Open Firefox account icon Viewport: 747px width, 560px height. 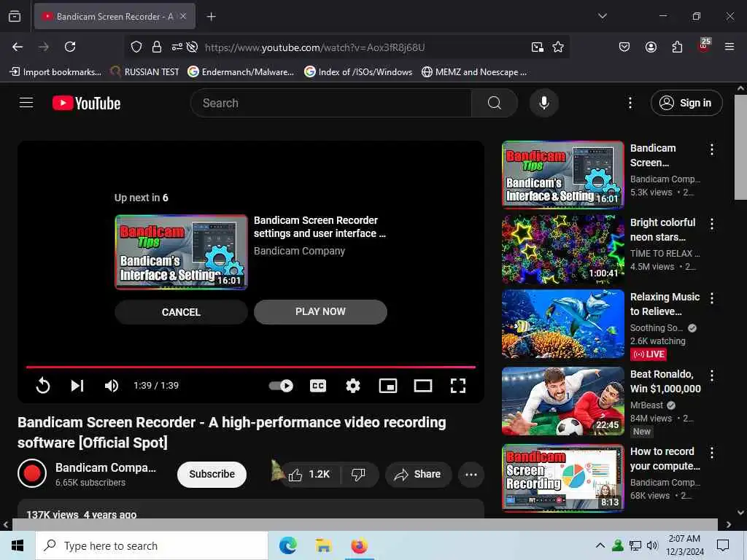tap(651, 47)
